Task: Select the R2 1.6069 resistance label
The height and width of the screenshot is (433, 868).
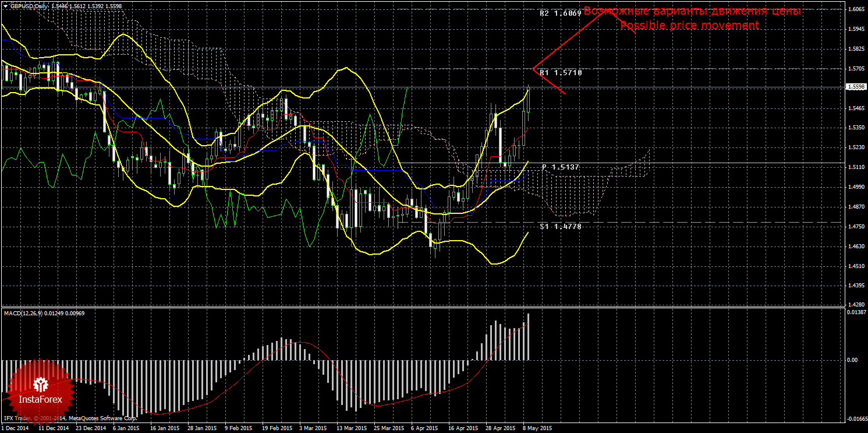Action: click(x=560, y=12)
